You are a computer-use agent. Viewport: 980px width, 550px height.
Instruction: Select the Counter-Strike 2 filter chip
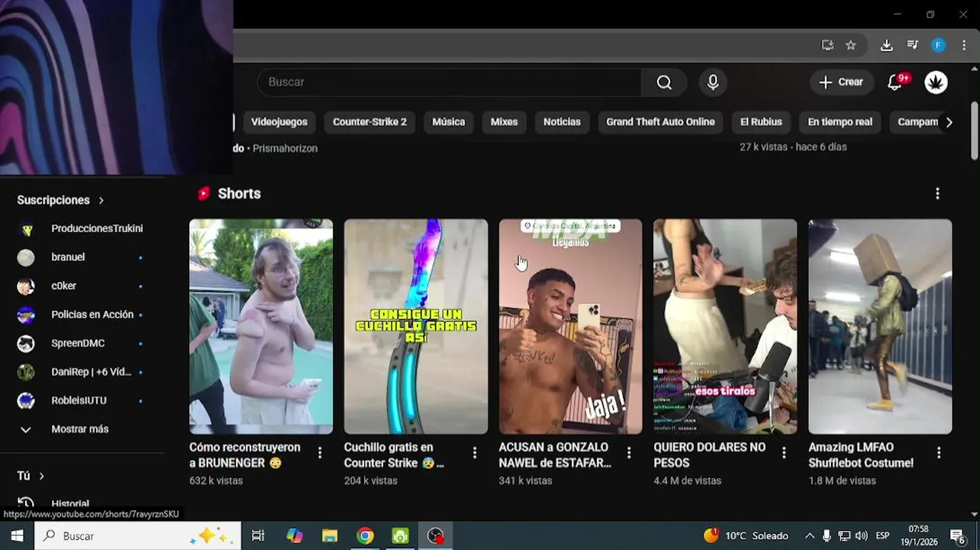[369, 122]
